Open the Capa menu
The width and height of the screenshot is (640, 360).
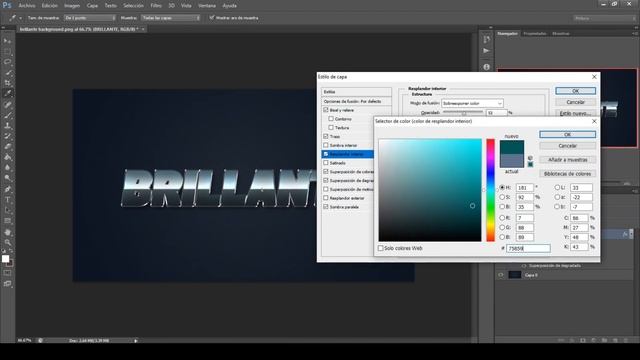point(92,6)
